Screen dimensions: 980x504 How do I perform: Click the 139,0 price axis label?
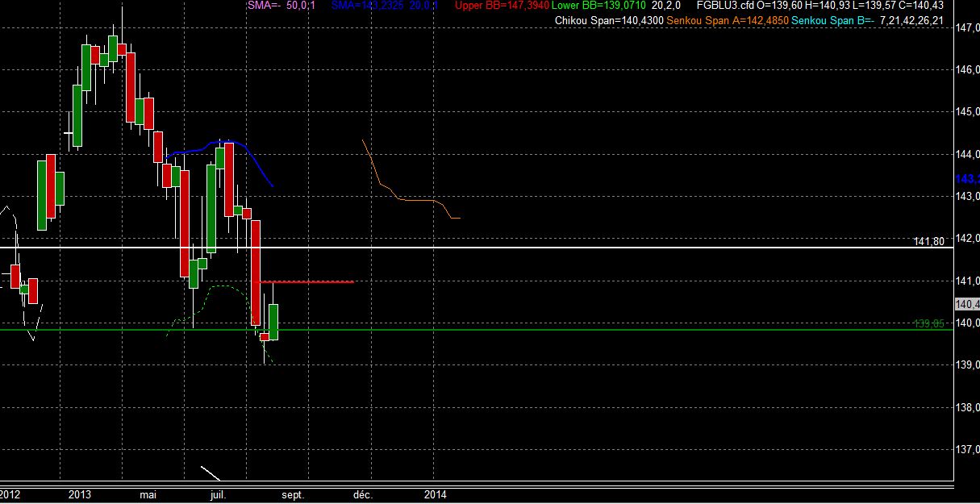click(966, 365)
